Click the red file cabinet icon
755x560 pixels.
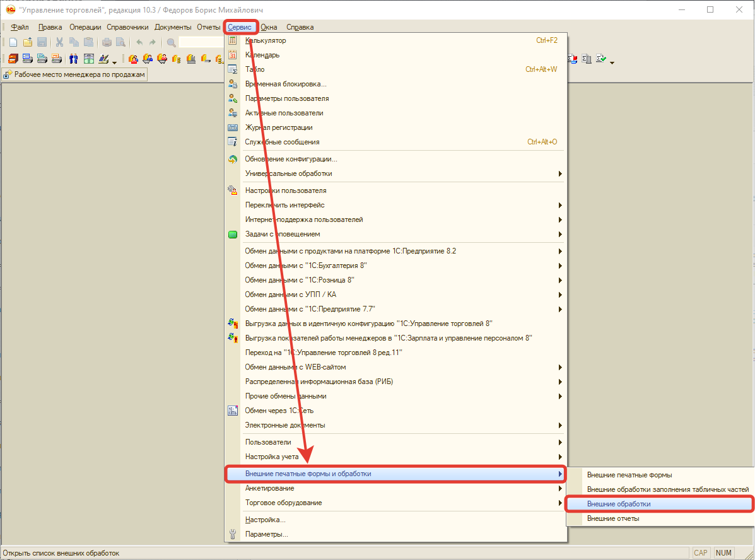(13, 59)
